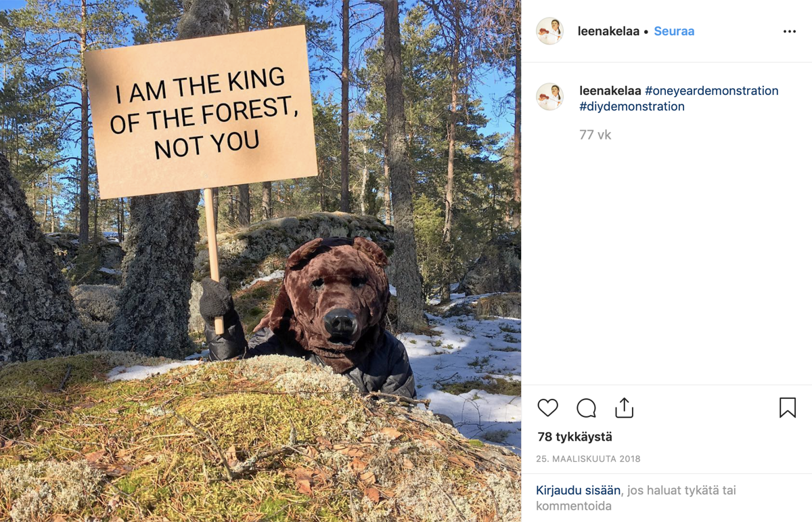
Task: Open the #diydemonstration hashtag
Action: pos(632,106)
